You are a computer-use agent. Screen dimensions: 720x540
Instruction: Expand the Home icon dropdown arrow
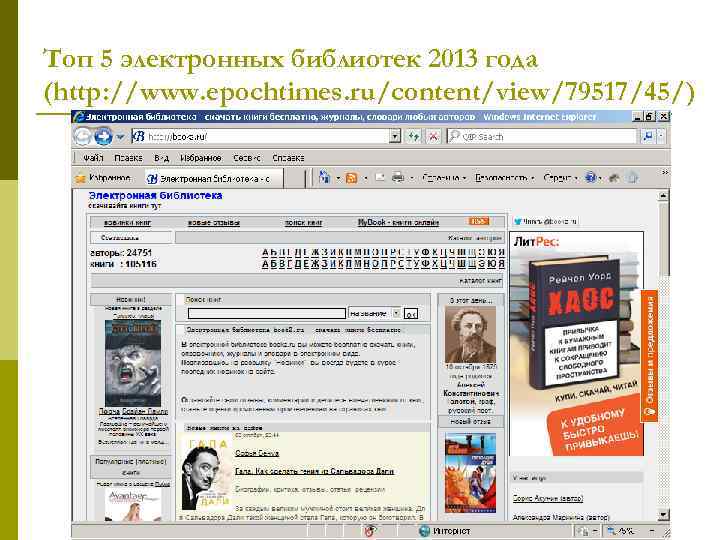click(338, 178)
